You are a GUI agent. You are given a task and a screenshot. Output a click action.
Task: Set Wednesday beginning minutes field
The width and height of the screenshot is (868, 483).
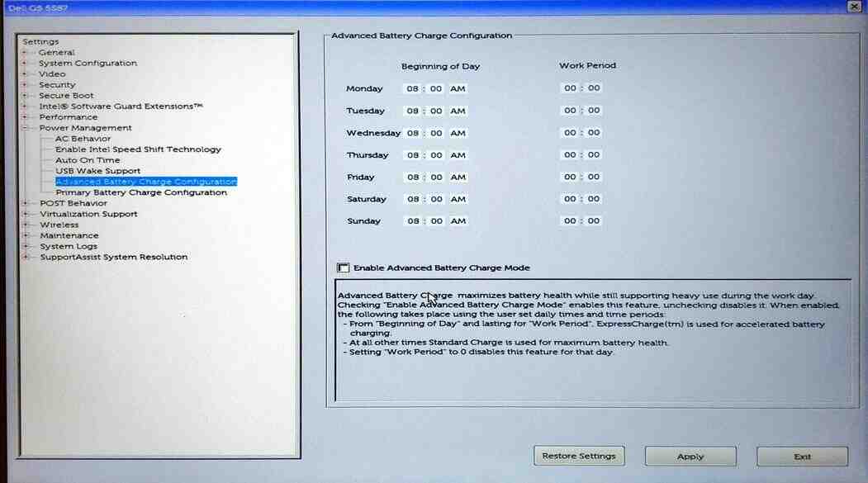436,133
